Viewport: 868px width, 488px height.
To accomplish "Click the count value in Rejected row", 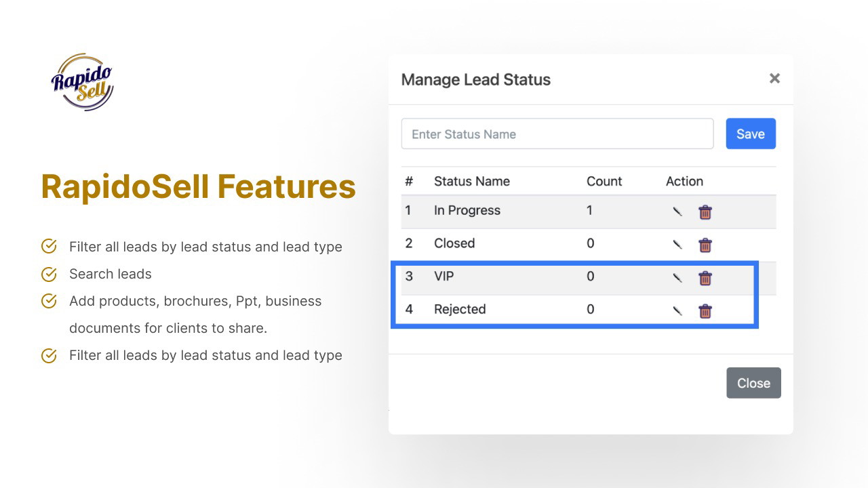I will pyautogui.click(x=591, y=309).
